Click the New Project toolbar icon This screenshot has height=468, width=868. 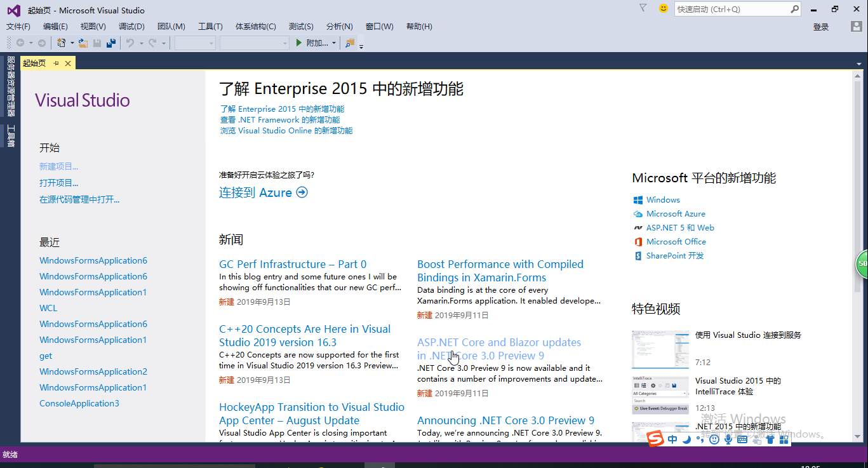tap(62, 43)
